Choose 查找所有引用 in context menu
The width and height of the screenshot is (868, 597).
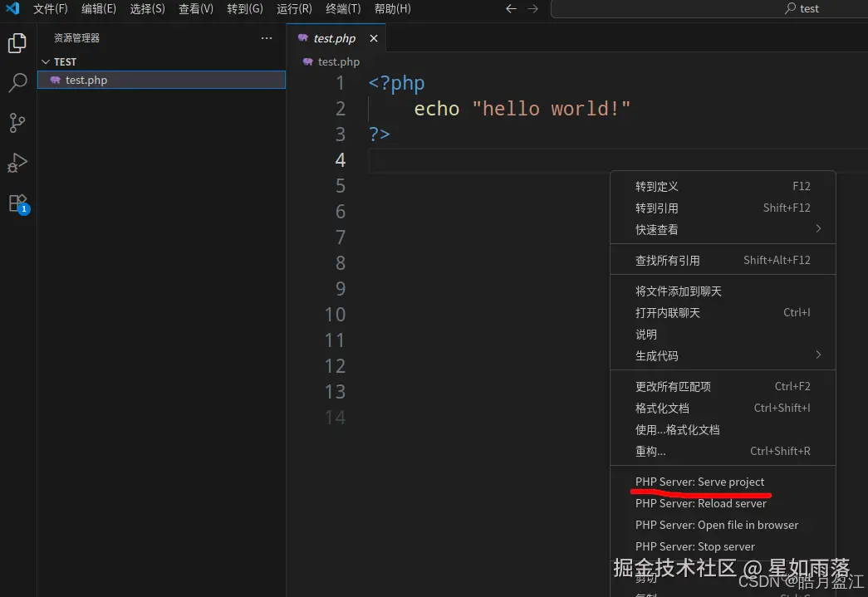[723, 260]
